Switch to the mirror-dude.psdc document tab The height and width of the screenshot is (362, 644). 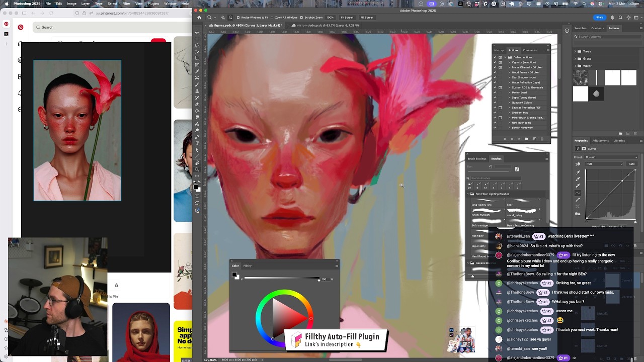(328, 25)
